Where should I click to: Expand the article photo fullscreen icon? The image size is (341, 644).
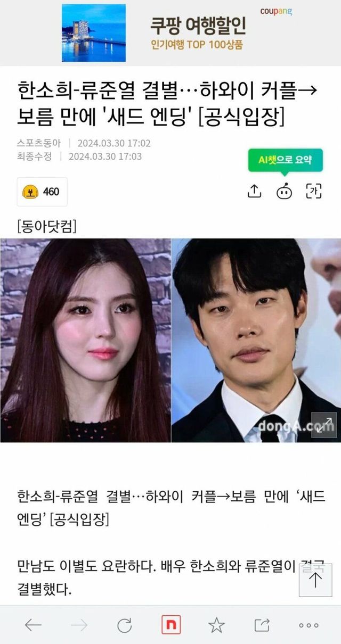tap(324, 425)
